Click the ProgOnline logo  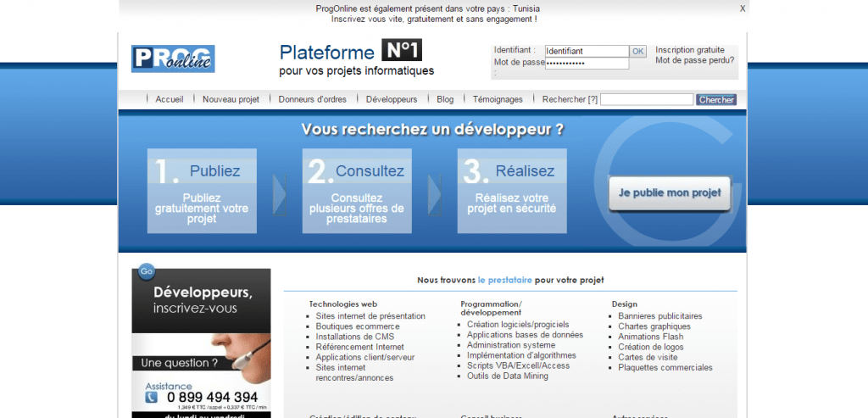[x=173, y=59]
